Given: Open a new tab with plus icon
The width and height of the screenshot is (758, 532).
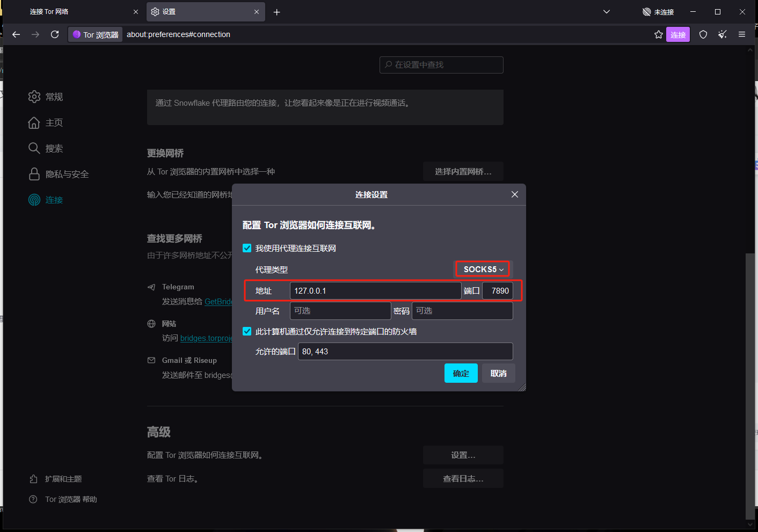Looking at the screenshot, I should [277, 12].
